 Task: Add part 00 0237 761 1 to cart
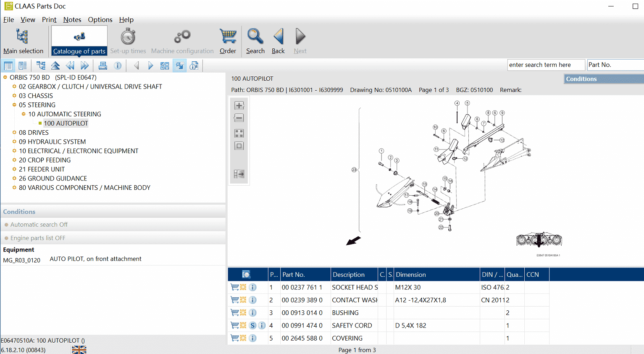pos(234,287)
